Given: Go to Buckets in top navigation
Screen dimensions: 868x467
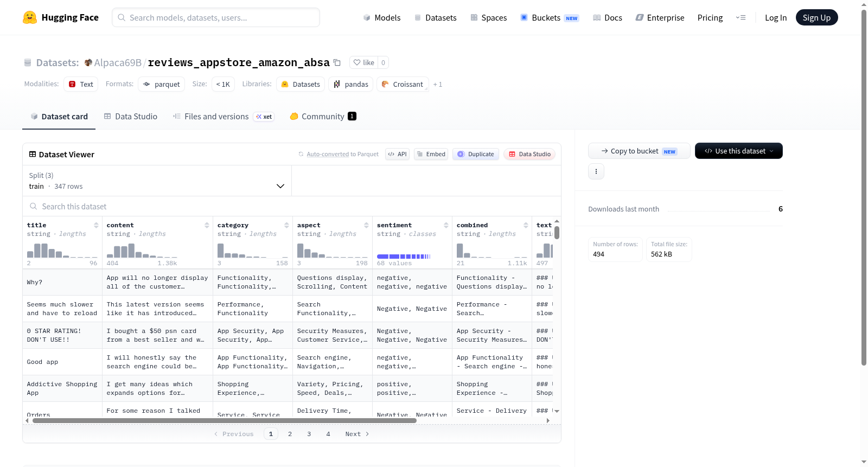Looking at the screenshot, I should tap(550, 17).
